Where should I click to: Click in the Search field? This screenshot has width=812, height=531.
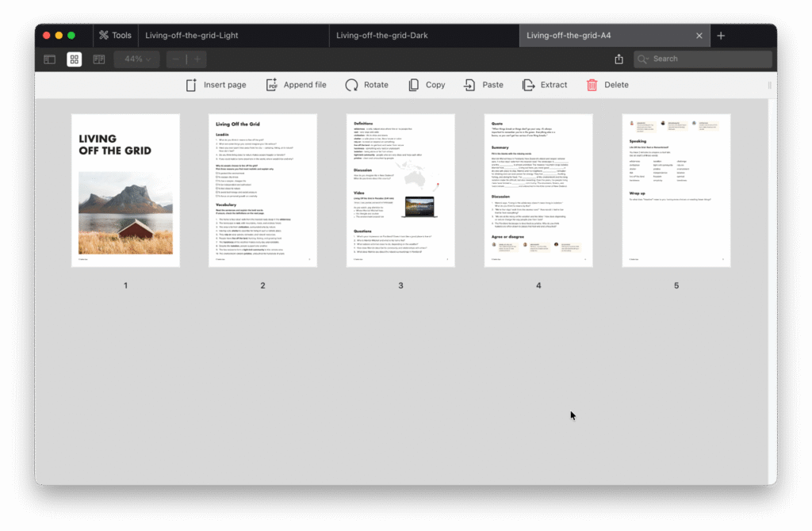tap(706, 59)
